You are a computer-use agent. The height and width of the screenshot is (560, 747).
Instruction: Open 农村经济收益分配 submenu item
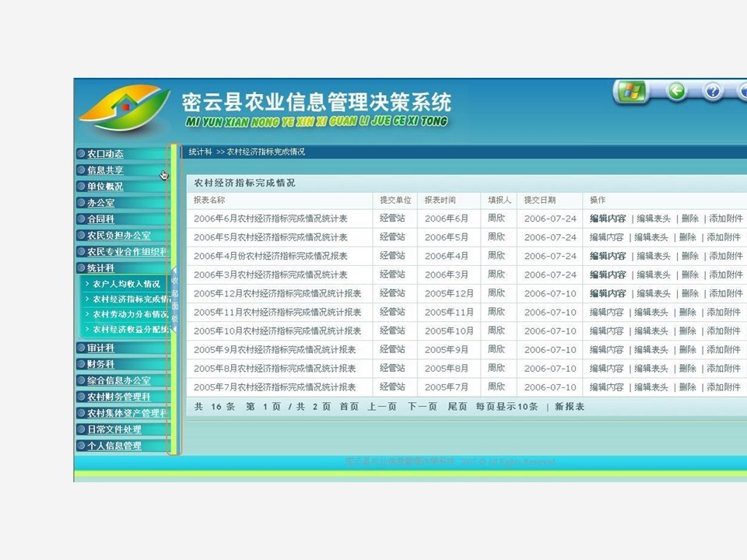[x=130, y=330]
